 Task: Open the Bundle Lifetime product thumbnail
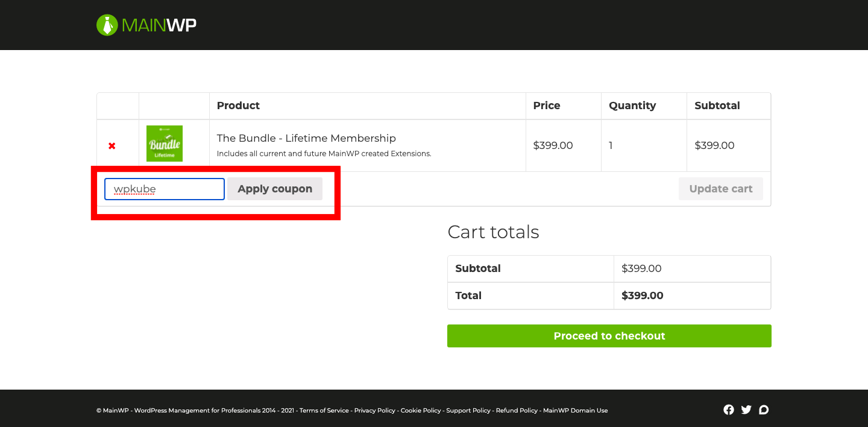165,144
